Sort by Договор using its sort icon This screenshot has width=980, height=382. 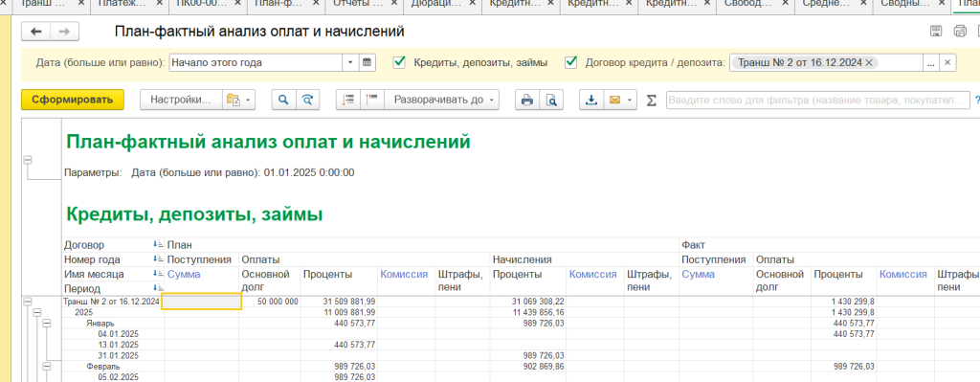click(157, 245)
